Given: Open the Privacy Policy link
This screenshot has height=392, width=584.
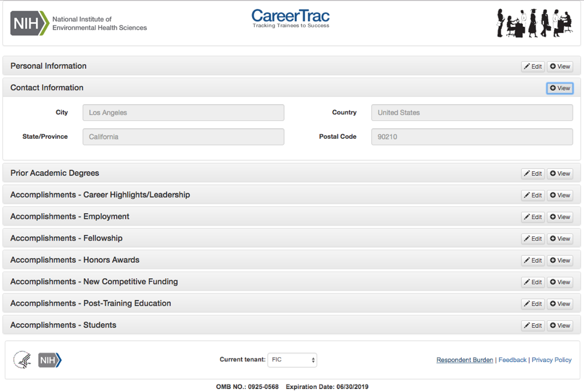Looking at the screenshot, I should [x=552, y=360].
